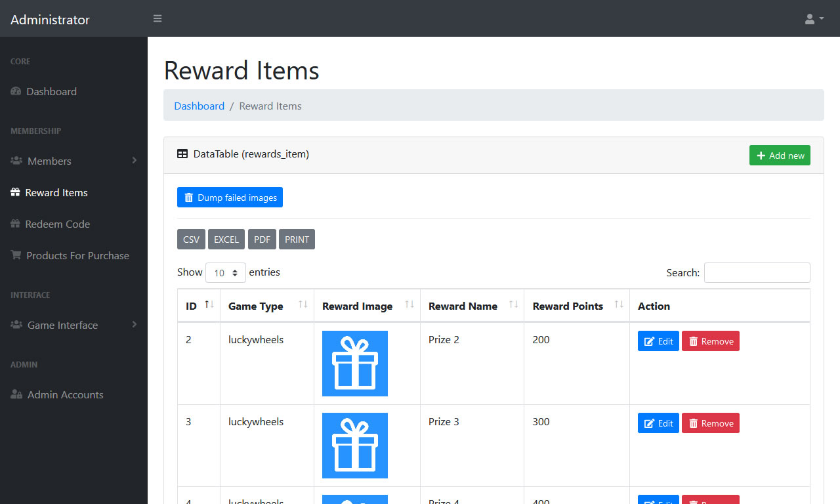
Task: Click the hamburger menu icon in top bar
Action: click(x=157, y=18)
